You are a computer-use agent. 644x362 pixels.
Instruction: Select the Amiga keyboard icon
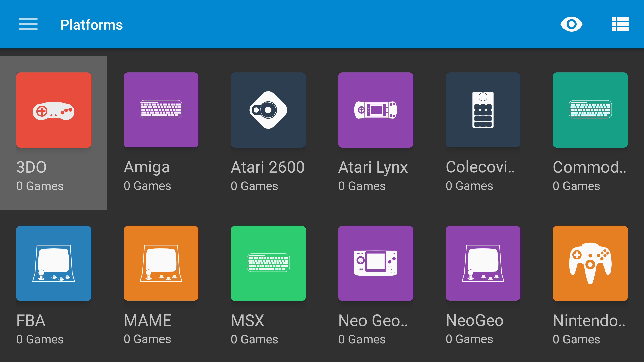(x=161, y=110)
